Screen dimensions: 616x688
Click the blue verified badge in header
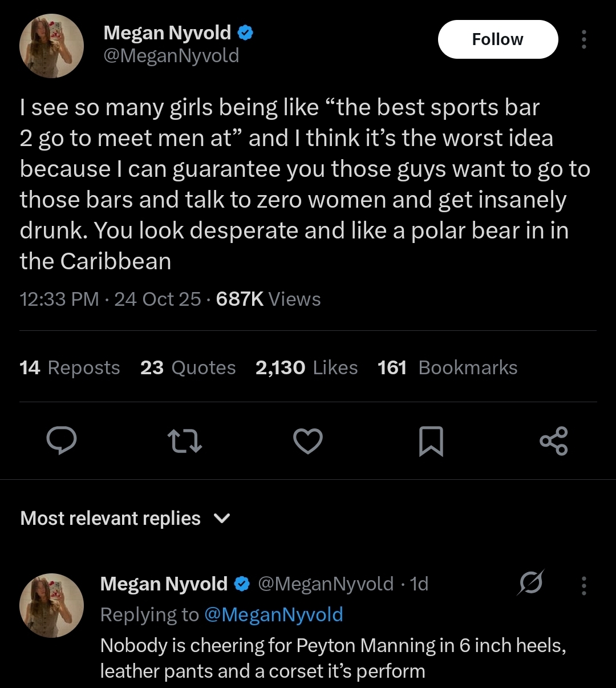245,33
